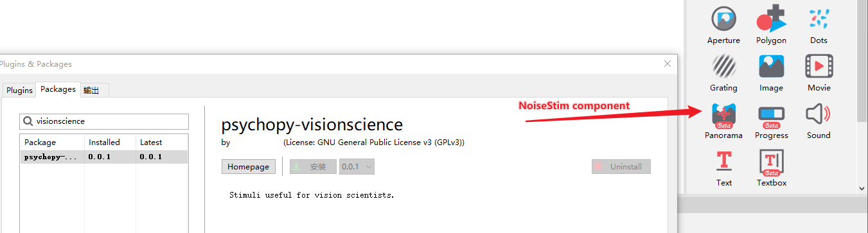Click the components panel scroll-down arrow
This screenshot has height=233, width=868.
pyautogui.click(x=862, y=189)
